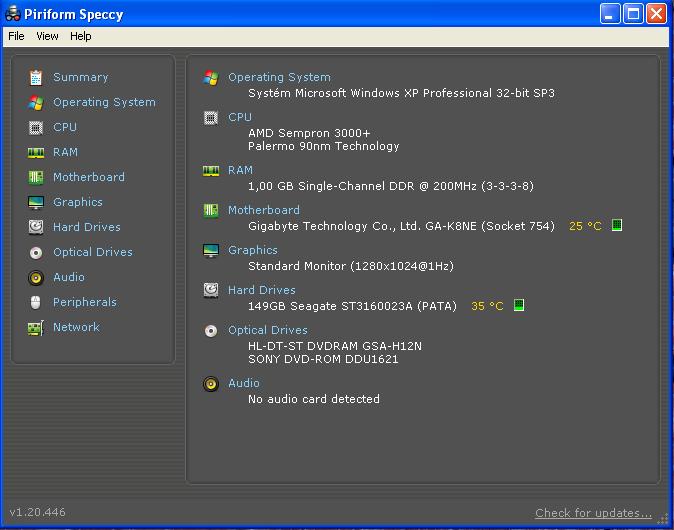Click the No audio card detected text

(314, 399)
